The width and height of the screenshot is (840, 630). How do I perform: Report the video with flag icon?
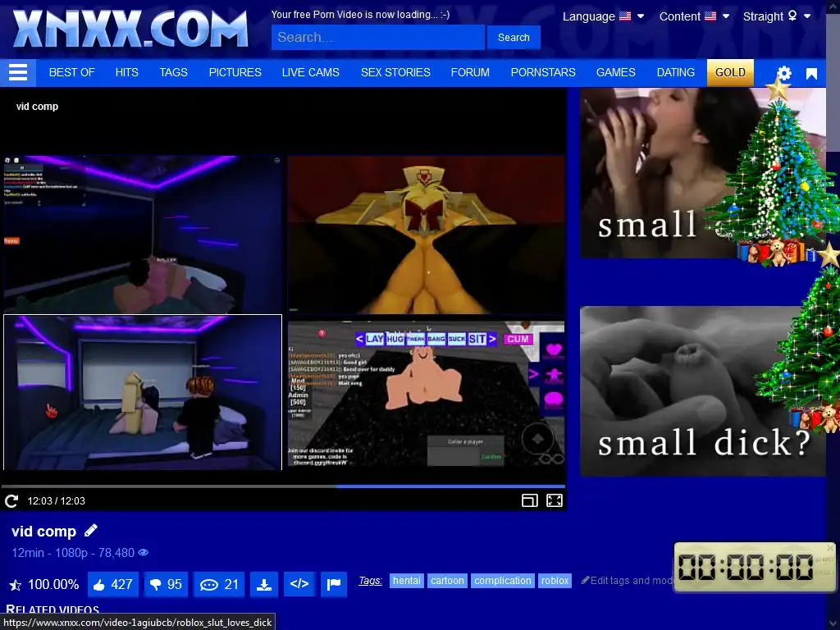pyautogui.click(x=334, y=584)
